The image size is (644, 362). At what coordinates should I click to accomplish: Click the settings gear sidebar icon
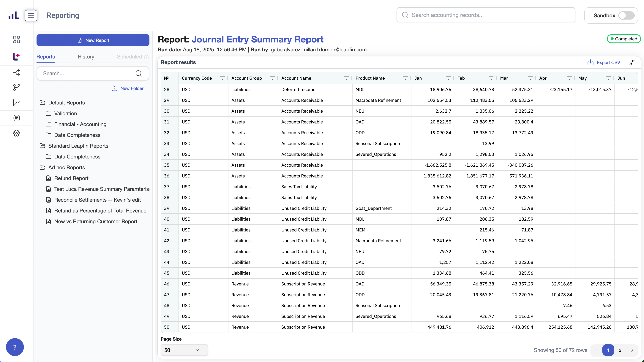[17, 133]
